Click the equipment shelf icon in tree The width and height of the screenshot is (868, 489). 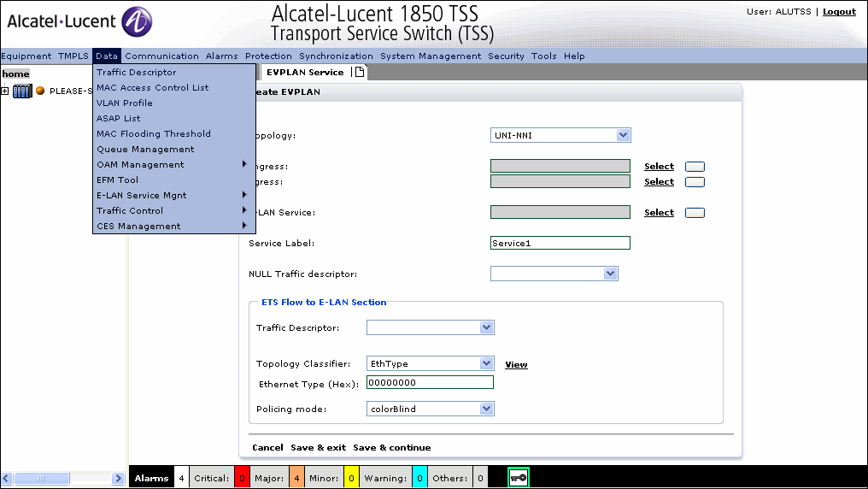click(x=22, y=91)
